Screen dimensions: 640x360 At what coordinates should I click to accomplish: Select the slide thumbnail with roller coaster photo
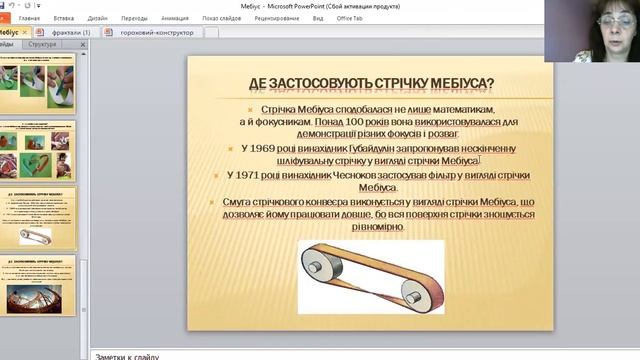(x=38, y=286)
